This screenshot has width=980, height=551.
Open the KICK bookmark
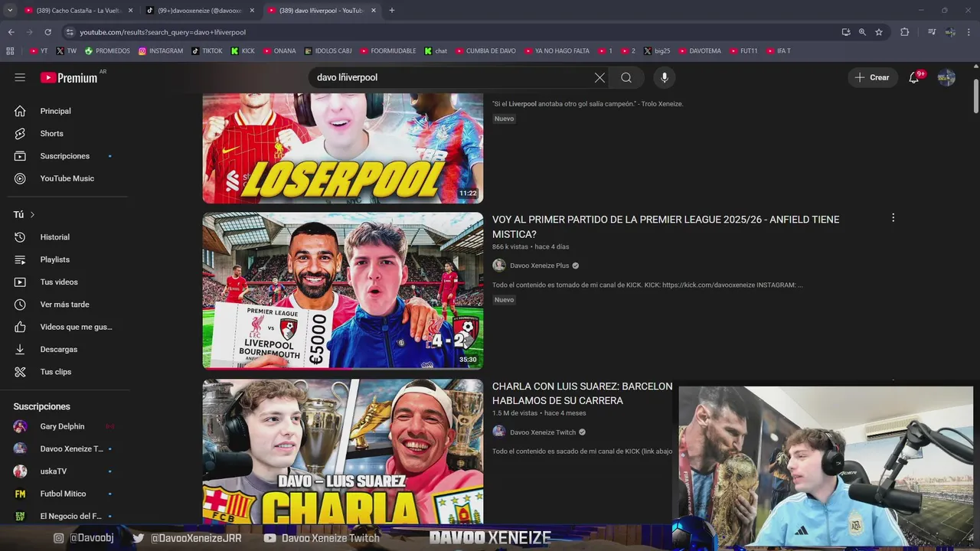click(243, 51)
